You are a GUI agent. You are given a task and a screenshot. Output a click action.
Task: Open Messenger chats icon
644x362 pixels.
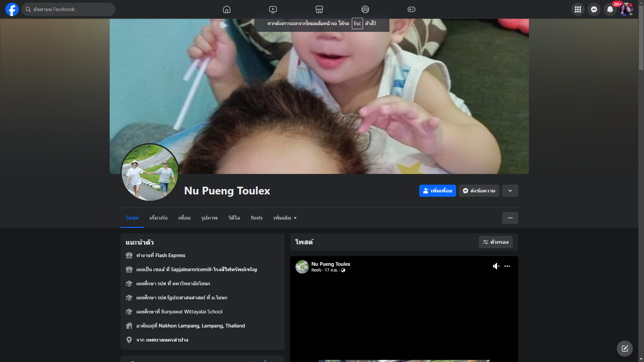(594, 9)
